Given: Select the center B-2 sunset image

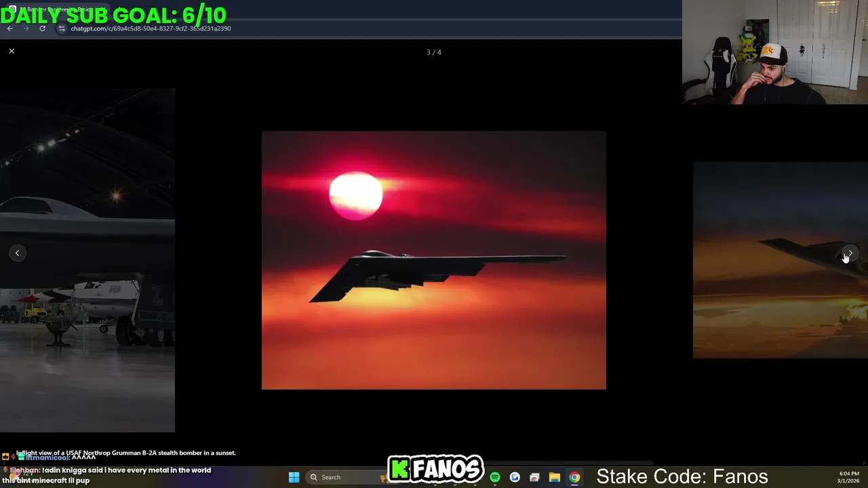Looking at the screenshot, I should click(434, 260).
